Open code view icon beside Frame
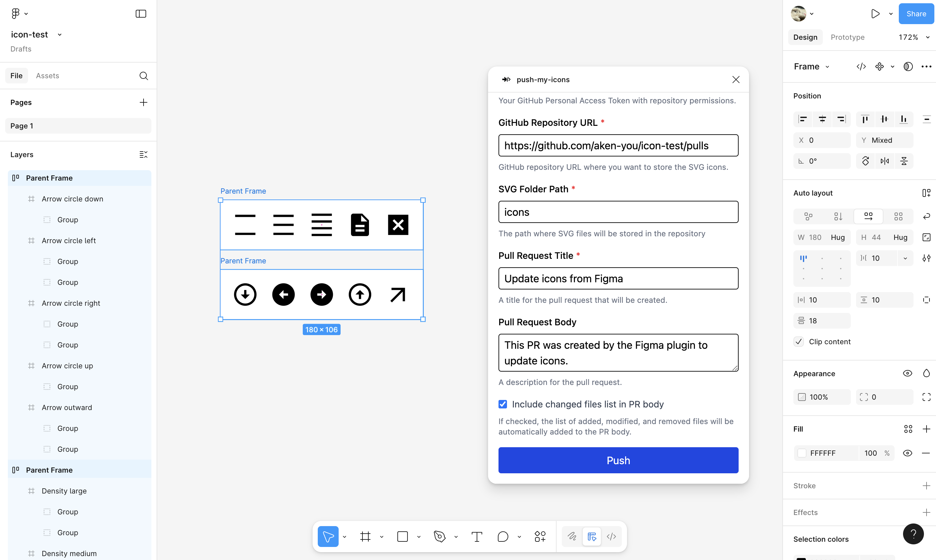Viewport: 936px width, 560px height. coord(861,66)
